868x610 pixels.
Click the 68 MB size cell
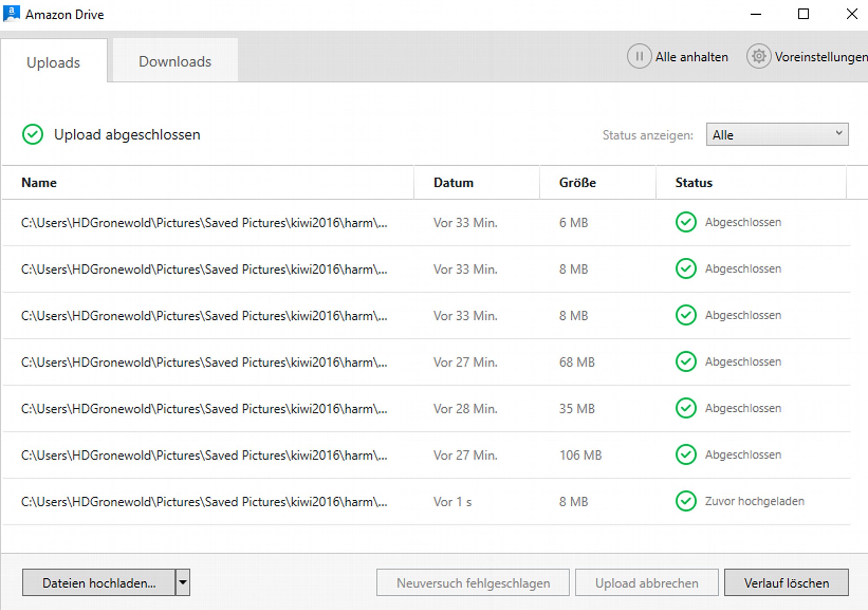point(577,362)
